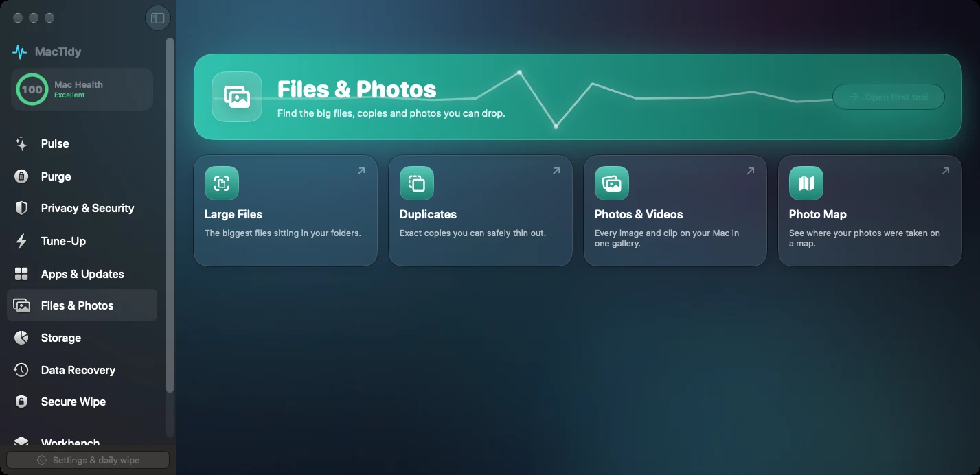Click the Pulse sparkle icon in sidebar
The image size is (980, 475).
(x=21, y=143)
